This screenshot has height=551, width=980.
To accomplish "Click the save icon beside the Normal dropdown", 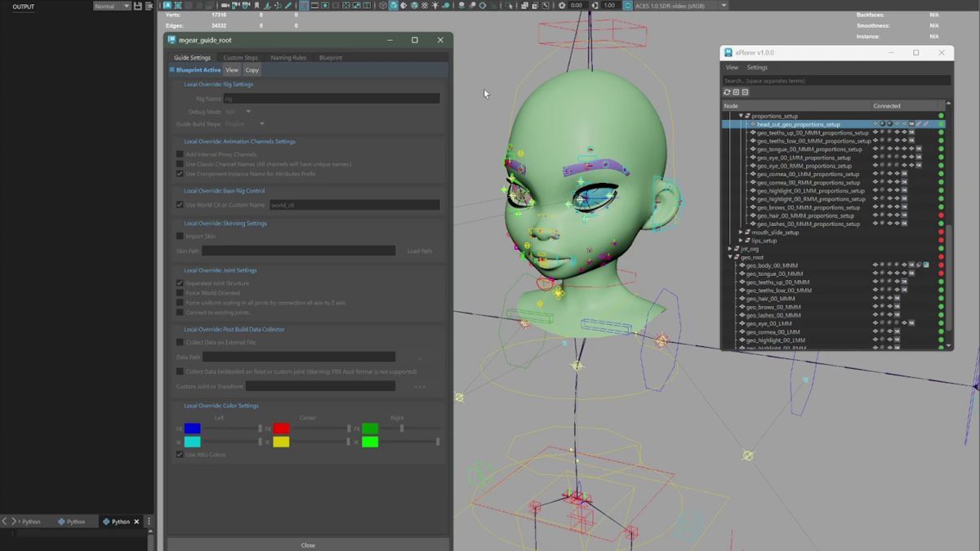I will click(x=138, y=6).
